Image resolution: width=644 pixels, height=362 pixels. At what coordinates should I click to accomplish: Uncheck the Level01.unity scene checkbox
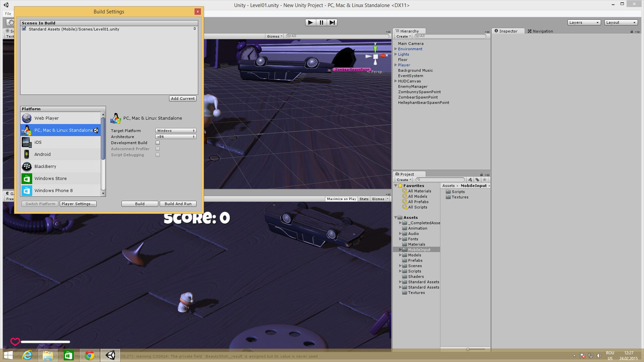tap(24, 29)
